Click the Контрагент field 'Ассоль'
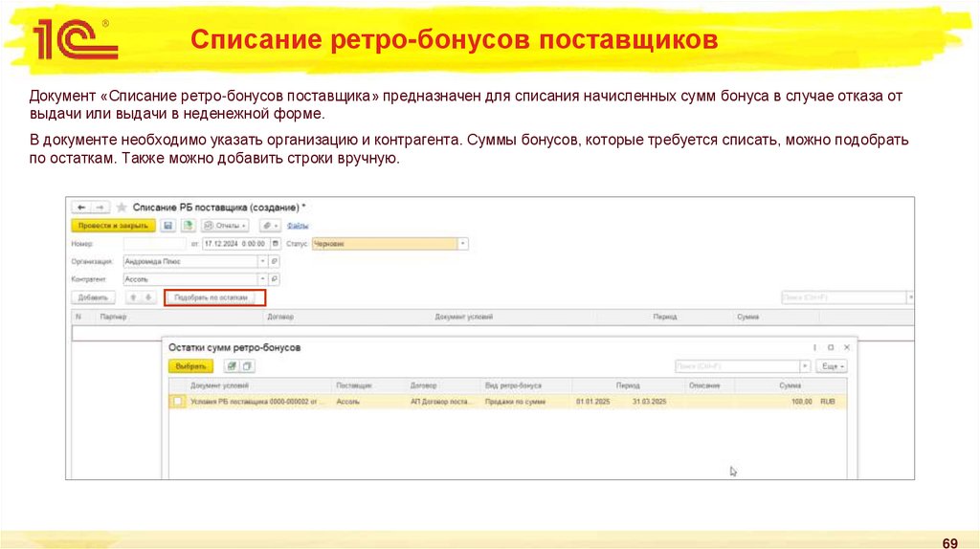Viewport: 980px width, 549px height. pyautogui.click(x=190, y=279)
